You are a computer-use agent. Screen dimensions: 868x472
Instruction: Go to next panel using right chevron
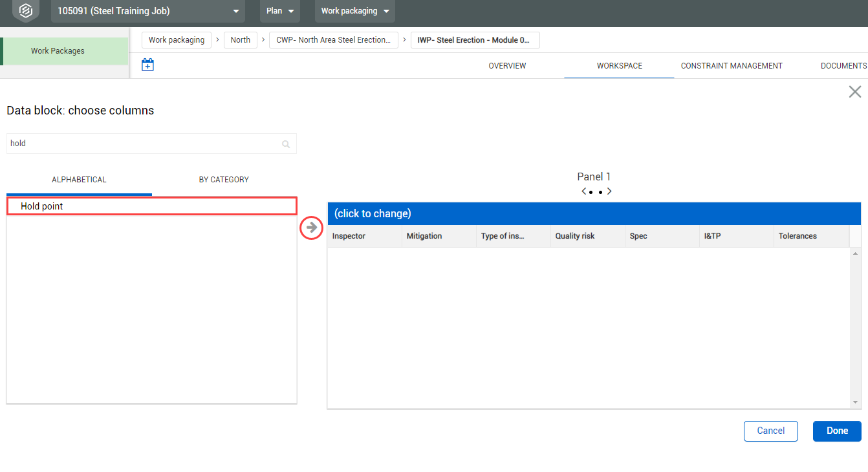coord(609,191)
